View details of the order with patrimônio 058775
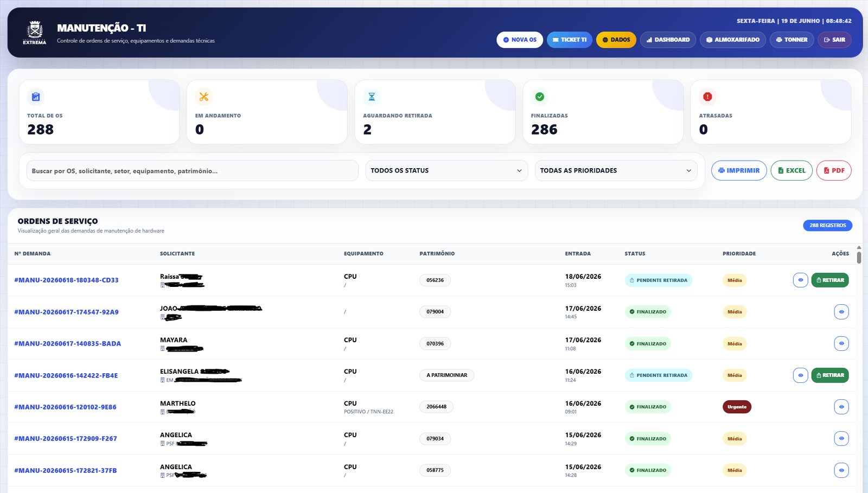The image size is (868, 493). pyautogui.click(x=841, y=470)
